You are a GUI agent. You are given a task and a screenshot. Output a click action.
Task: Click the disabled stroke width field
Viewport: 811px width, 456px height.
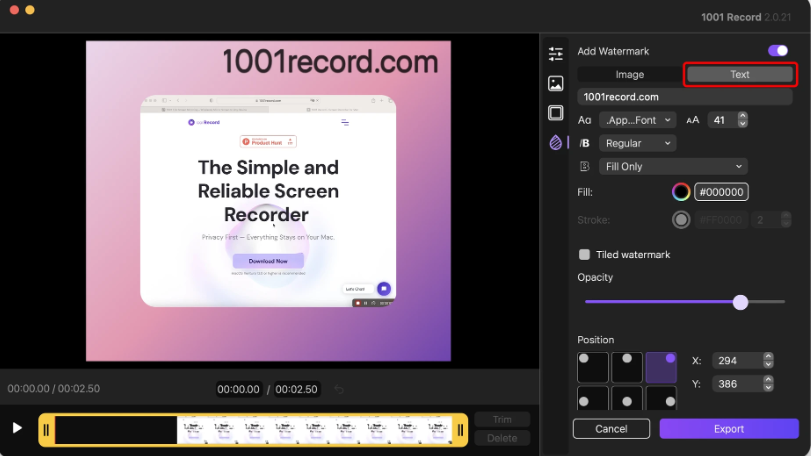pyautogui.click(x=765, y=220)
